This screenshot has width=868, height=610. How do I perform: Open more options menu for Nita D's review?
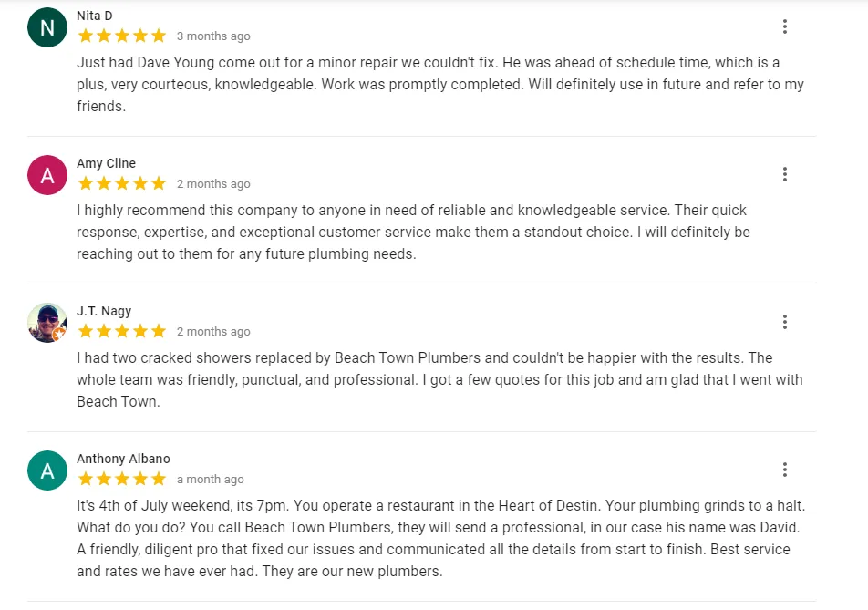(x=784, y=27)
